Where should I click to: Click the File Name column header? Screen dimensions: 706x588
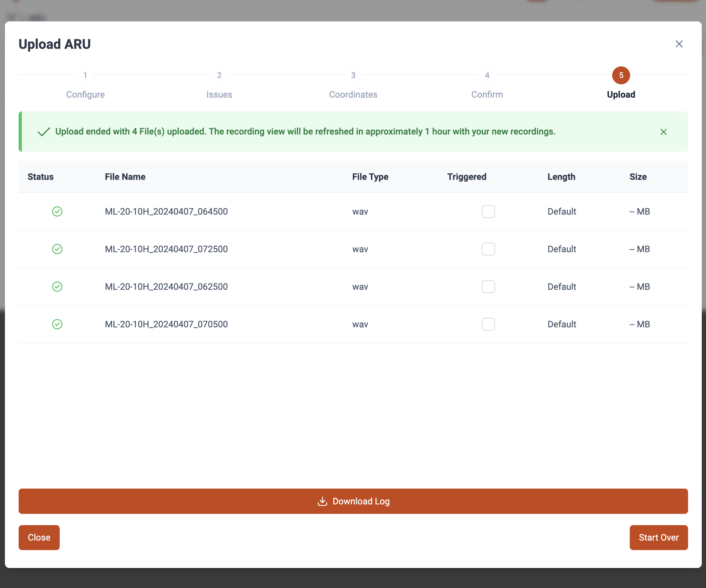click(x=125, y=177)
